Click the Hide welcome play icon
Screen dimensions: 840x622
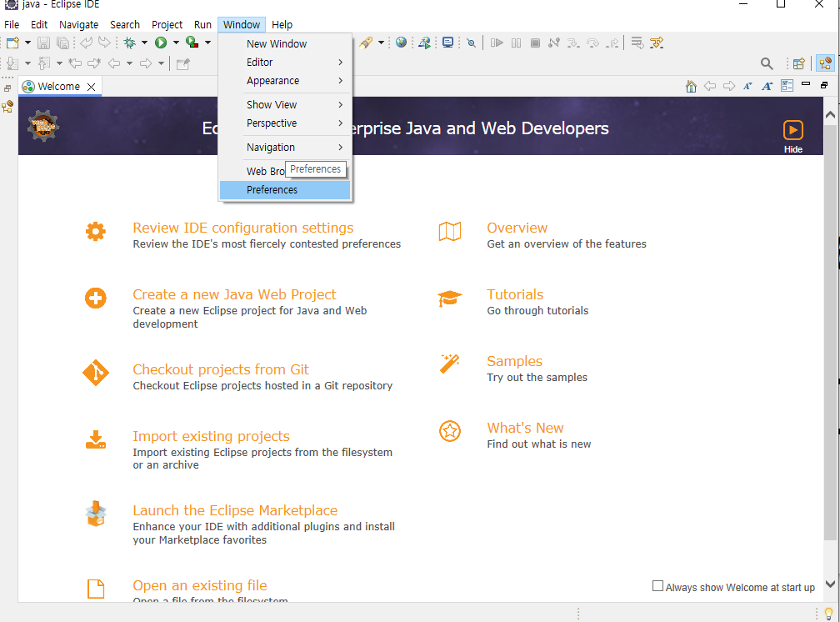792,130
